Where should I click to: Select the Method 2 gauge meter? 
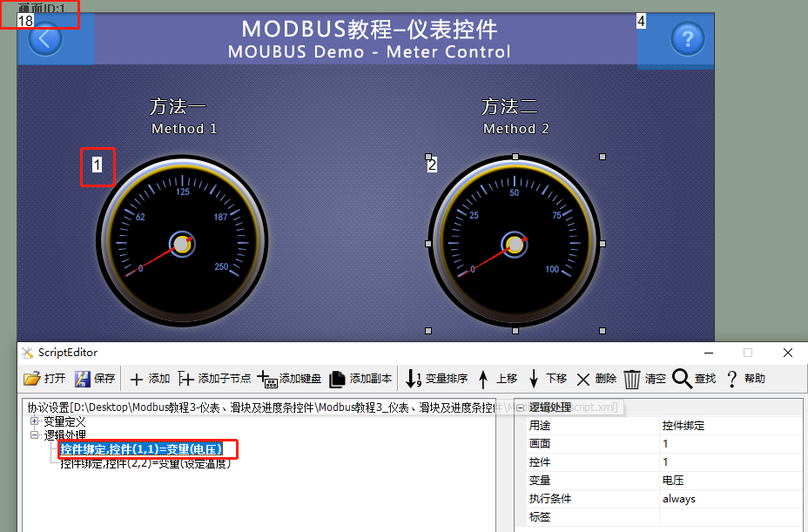(x=515, y=242)
